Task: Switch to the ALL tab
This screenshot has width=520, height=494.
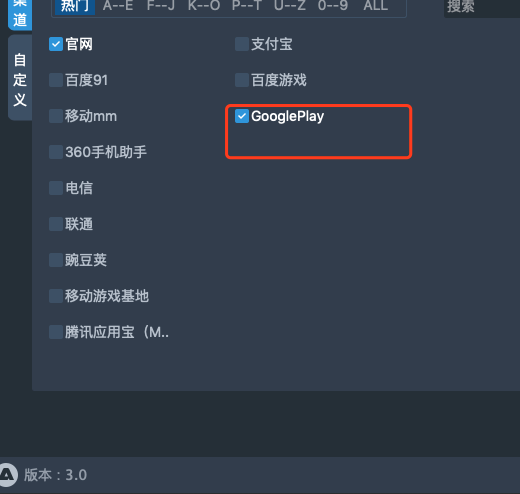Action: 376,6
